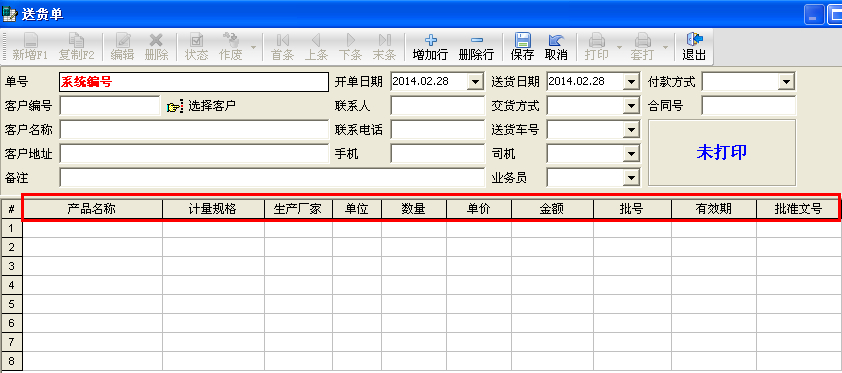The image size is (842, 373).
Task: Expand the 业务员 combo box
Action: [x=632, y=178]
